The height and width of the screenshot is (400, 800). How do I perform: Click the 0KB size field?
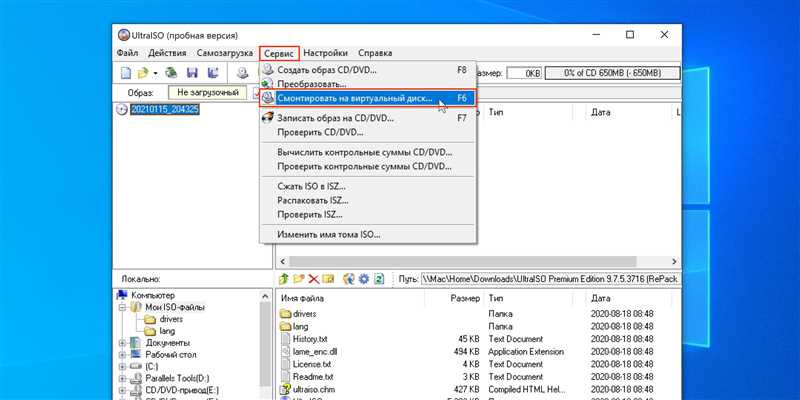[525, 73]
